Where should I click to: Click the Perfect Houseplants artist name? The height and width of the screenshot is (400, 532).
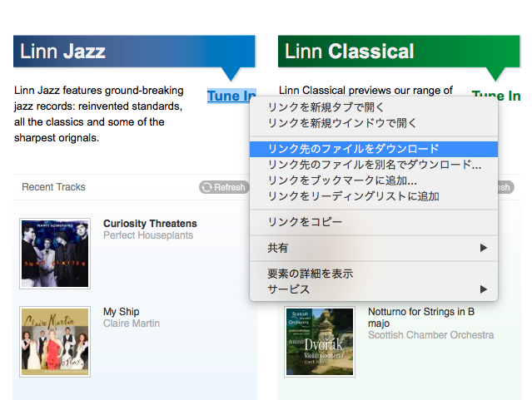[x=148, y=235]
